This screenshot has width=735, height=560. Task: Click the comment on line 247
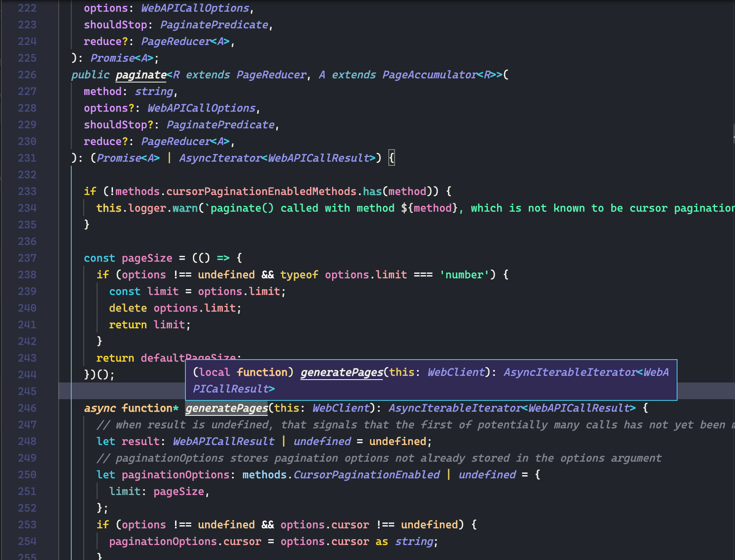[415, 425]
